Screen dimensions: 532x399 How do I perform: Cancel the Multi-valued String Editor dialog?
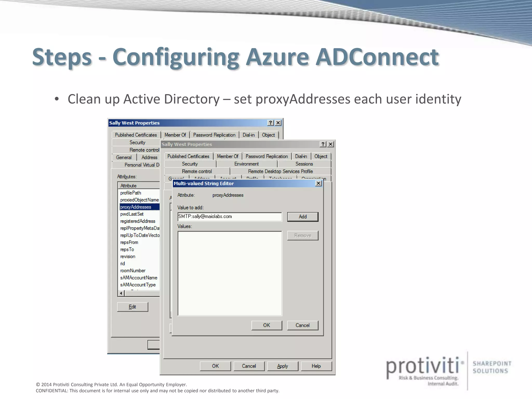303,325
